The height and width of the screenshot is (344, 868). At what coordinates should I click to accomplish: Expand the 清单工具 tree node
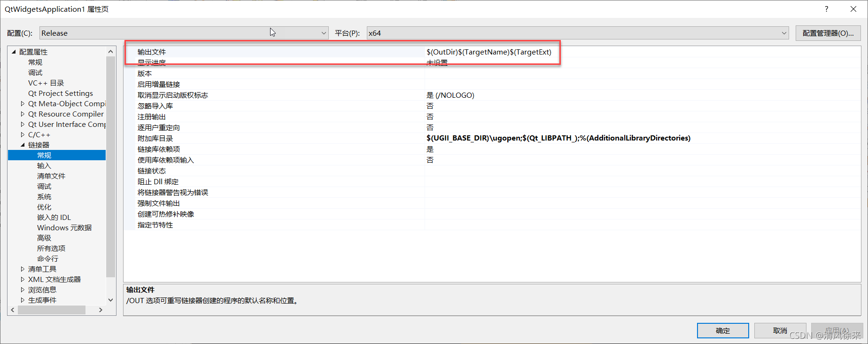(23, 269)
